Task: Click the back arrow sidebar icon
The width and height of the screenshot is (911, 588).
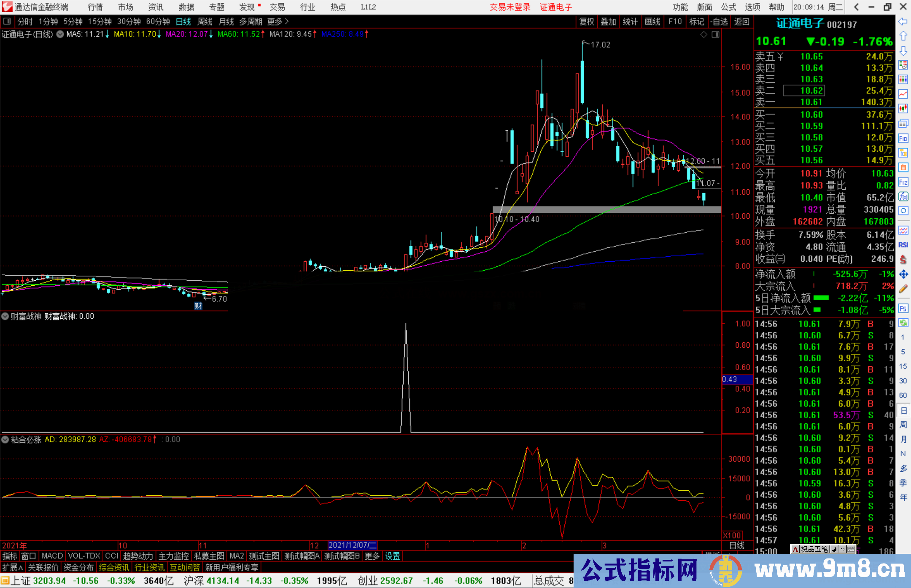Action: tap(903, 21)
